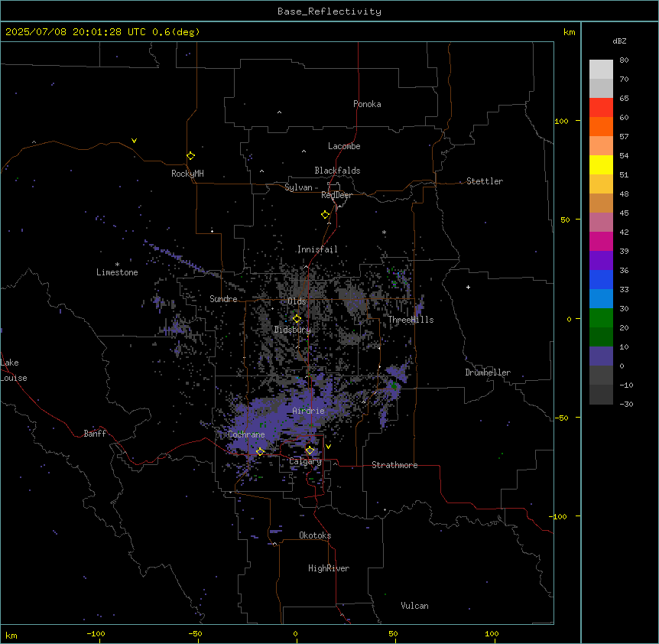Screen dimensions: 659x644
Task: Select the HighRiver label
Action: [x=329, y=568]
